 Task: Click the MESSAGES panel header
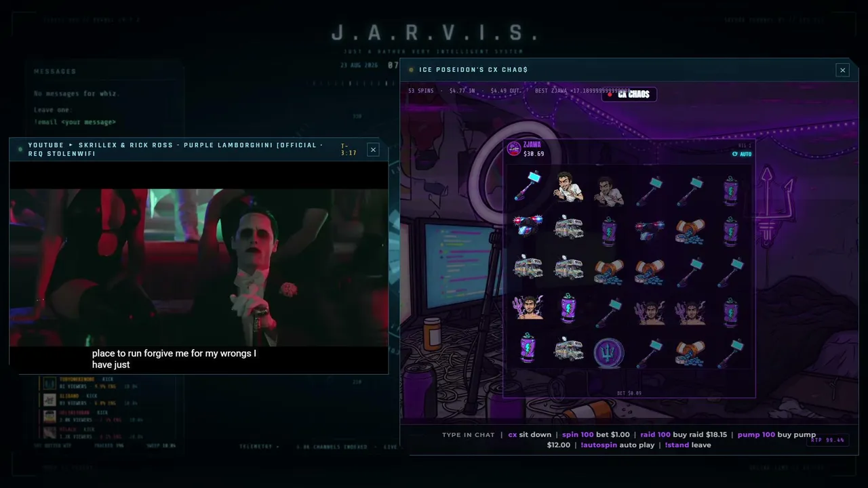point(55,71)
